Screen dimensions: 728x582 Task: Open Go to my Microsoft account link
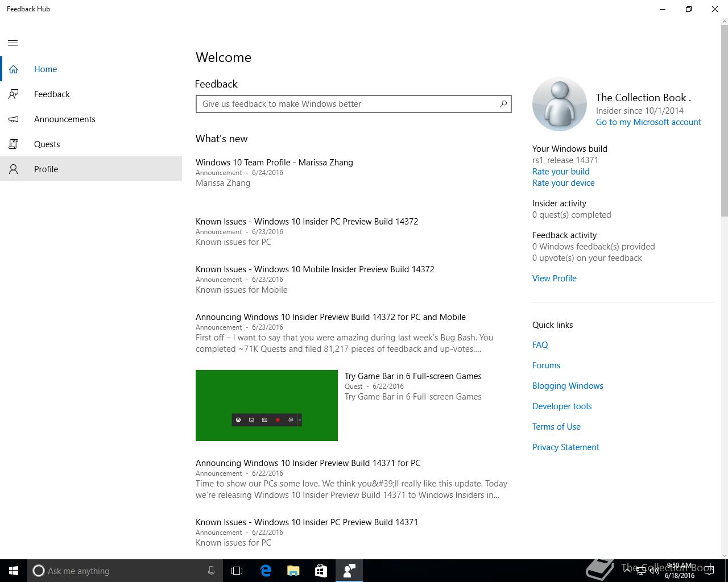point(648,122)
